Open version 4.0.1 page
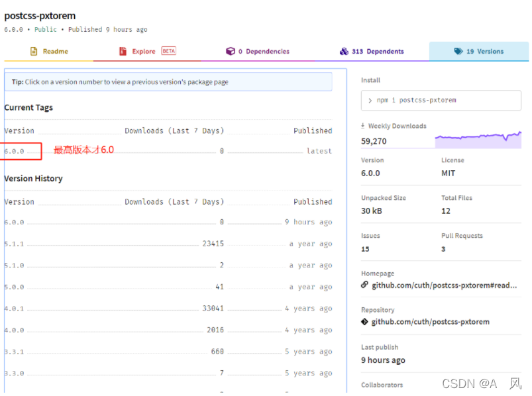 15,309
